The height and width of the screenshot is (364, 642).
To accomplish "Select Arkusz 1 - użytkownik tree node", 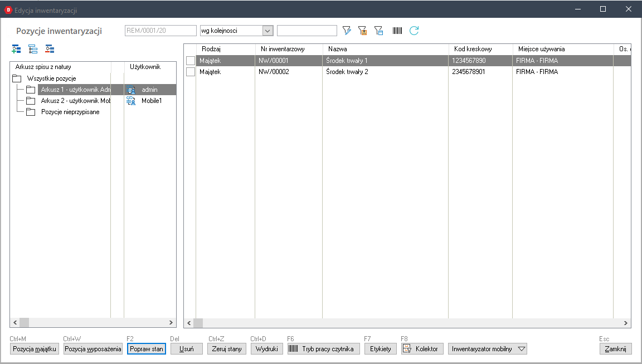I will tap(75, 90).
